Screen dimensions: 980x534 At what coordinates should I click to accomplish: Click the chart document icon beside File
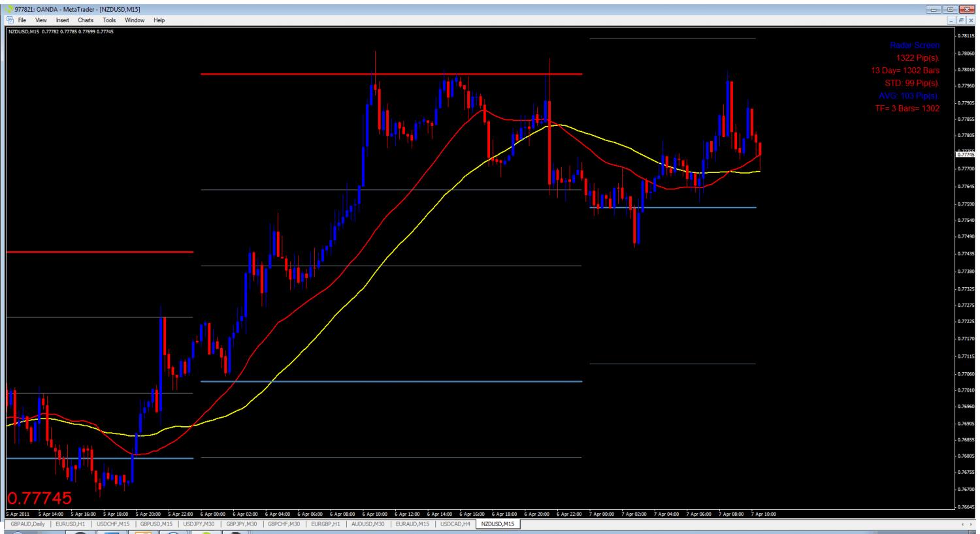coord(10,20)
